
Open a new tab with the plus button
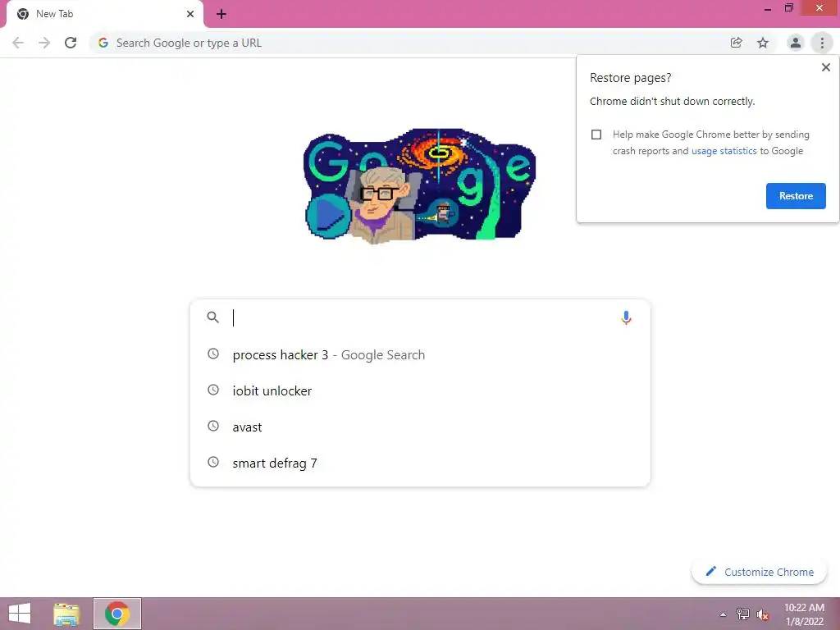click(221, 14)
